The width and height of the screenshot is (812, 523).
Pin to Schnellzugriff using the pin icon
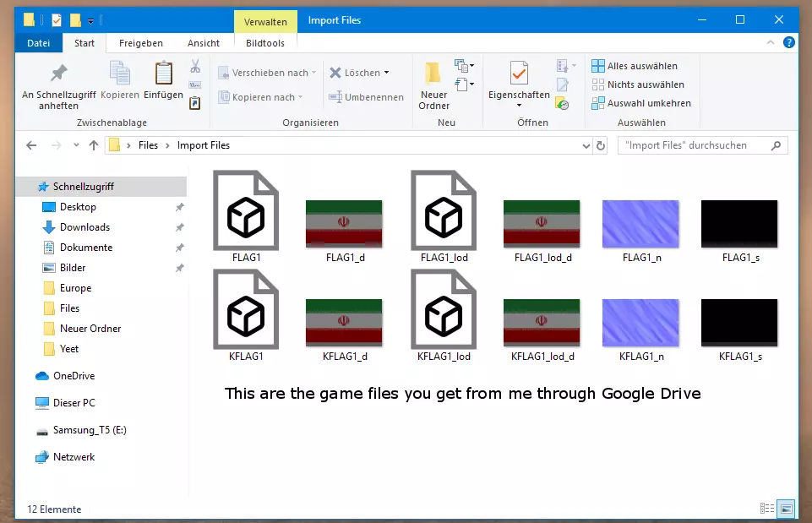click(58, 73)
